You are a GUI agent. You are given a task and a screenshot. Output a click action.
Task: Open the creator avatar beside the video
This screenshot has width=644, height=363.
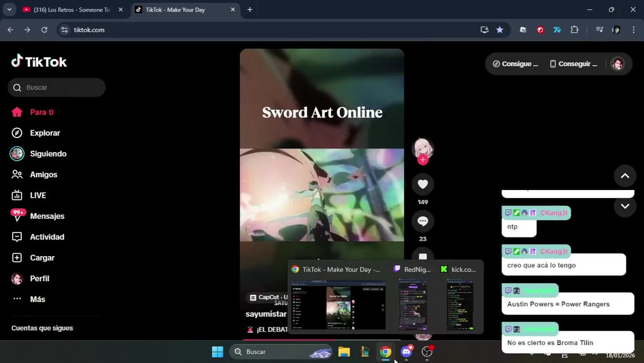point(423,148)
